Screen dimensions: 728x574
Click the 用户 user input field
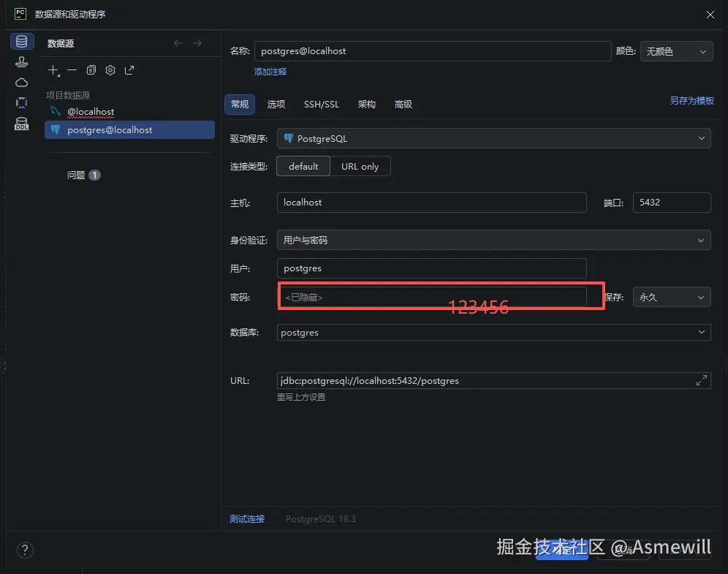(432, 268)
